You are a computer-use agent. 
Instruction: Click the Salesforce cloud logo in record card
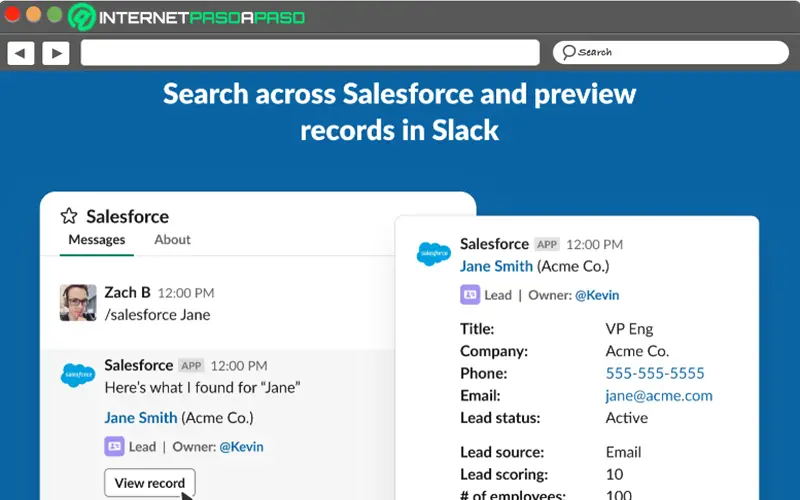coord(434,254)
